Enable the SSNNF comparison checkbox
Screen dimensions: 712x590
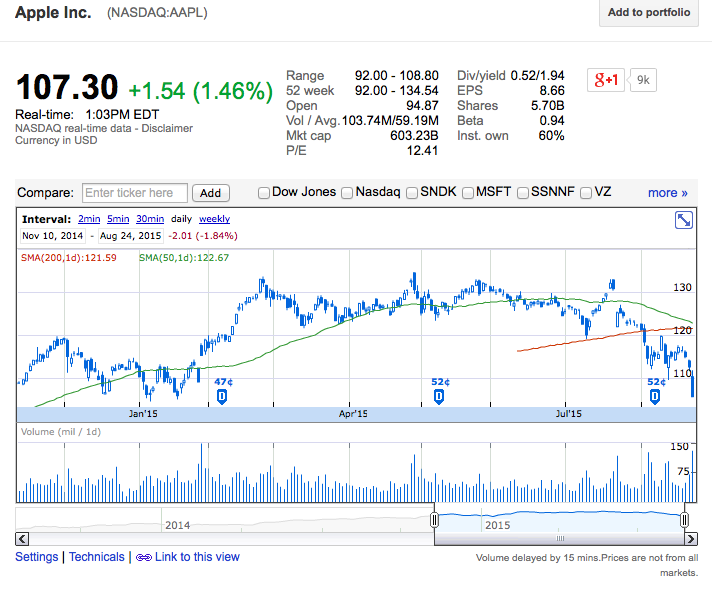coord(523,193)
